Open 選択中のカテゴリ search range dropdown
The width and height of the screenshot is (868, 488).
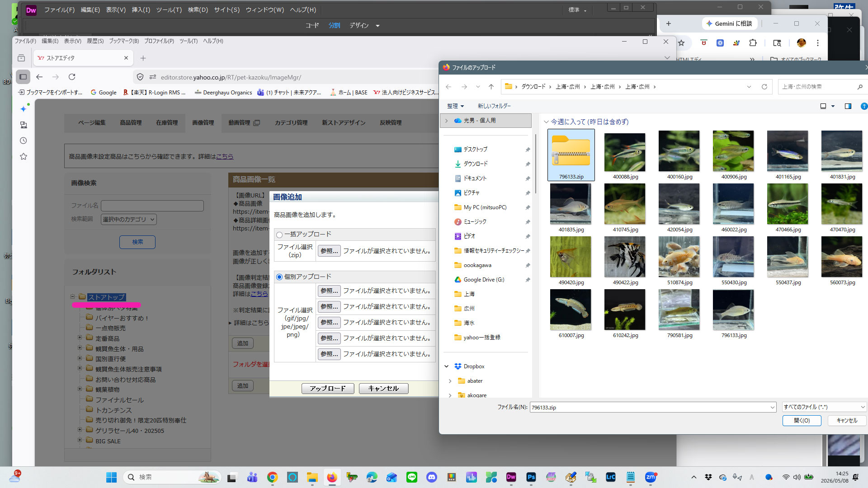tap(128, 220)
